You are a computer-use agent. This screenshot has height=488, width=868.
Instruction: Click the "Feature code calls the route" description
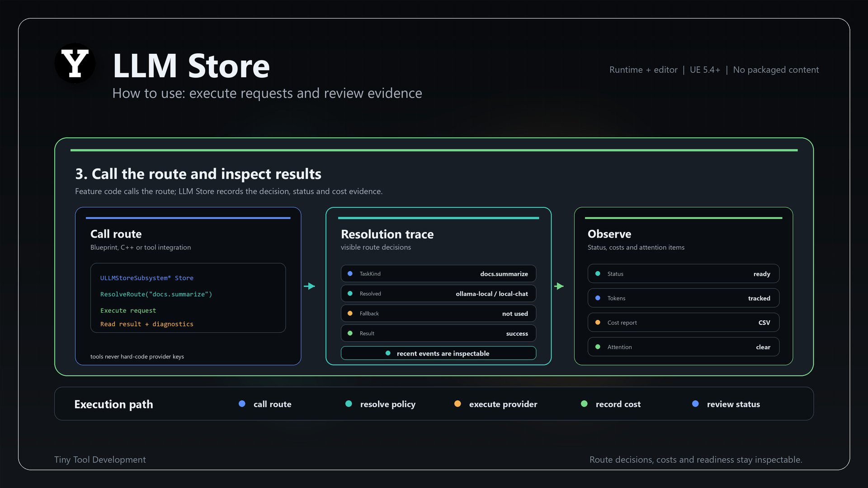(x=229, y=191)
